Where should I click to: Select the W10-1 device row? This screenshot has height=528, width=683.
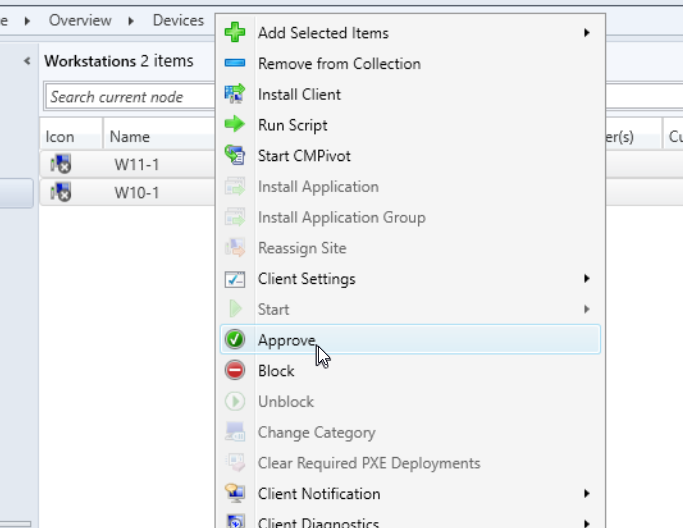tap(135, 193)
